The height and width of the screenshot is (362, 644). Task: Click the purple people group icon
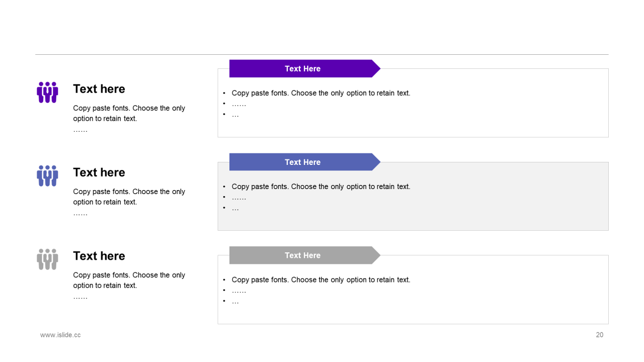coord(47,93)
